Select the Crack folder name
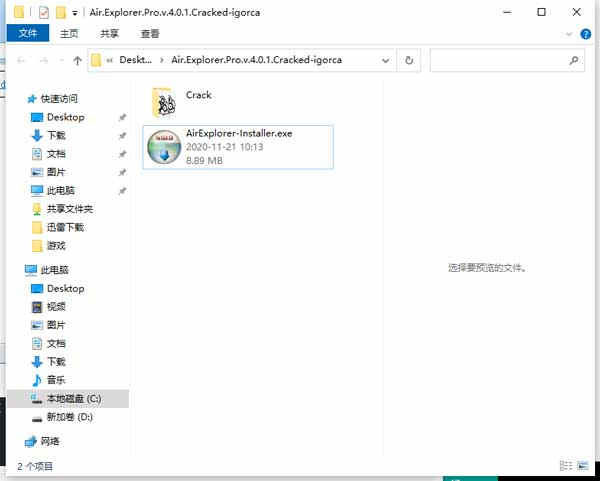Screen dimensions: 600x481 tap(199, 95)
